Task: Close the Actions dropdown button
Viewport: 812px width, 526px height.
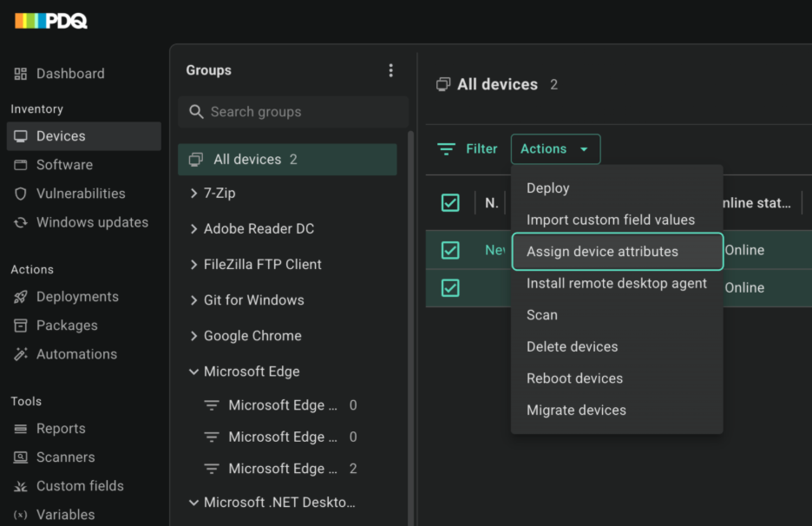Action: coord(556,149)
